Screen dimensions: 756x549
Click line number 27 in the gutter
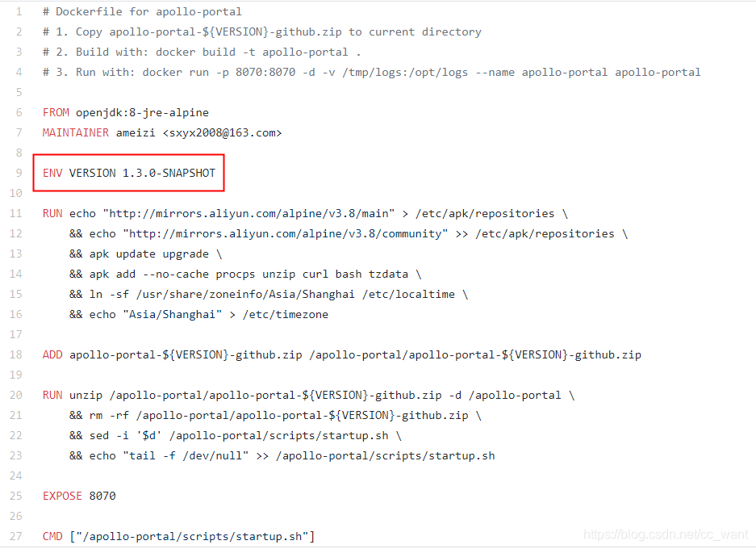[x=16, y=536]
